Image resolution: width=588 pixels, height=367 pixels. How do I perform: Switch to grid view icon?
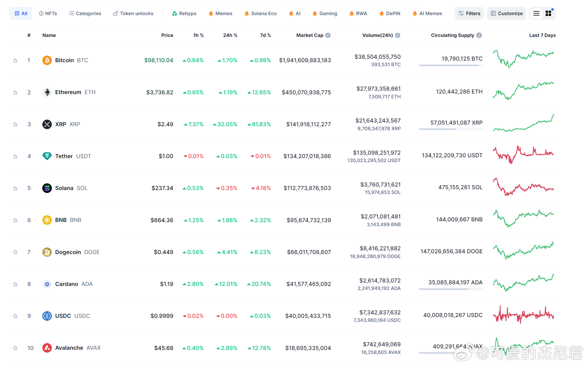click(x=548, y=13)
